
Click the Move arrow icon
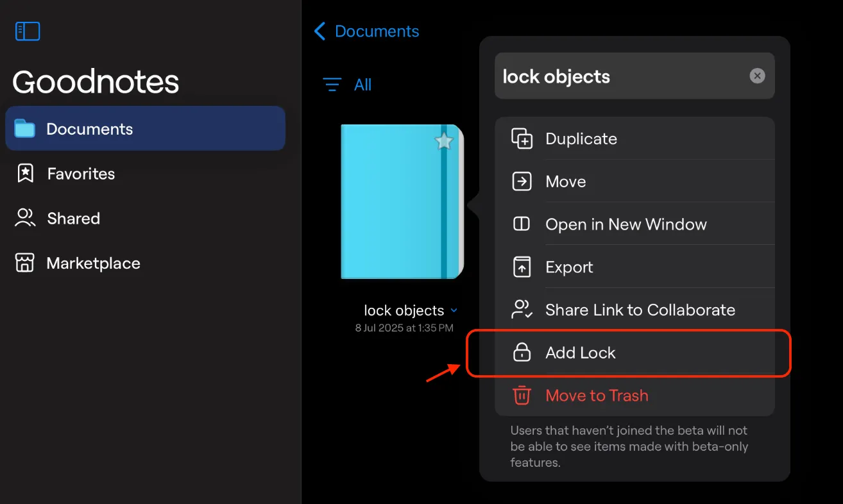[522, 182]
